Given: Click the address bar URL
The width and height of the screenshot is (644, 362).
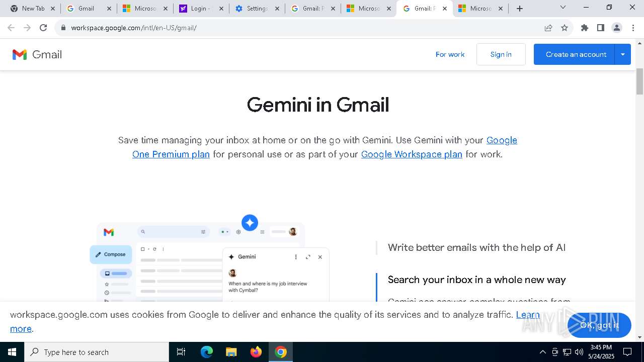Looking at the screenshot, I should pyautogui.click(x=134, y=28).
